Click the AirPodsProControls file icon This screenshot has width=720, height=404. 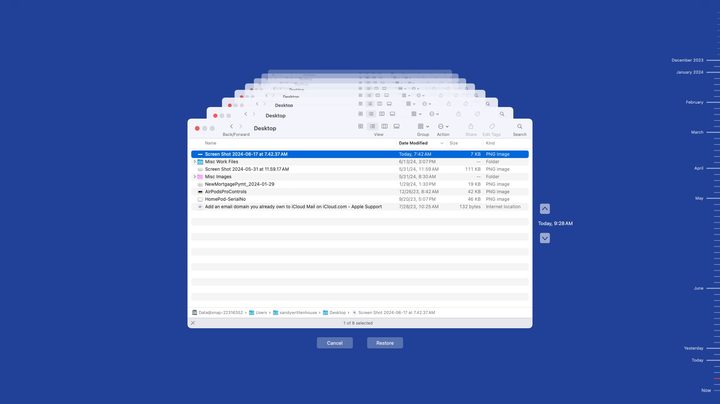[x=200, y=191]
